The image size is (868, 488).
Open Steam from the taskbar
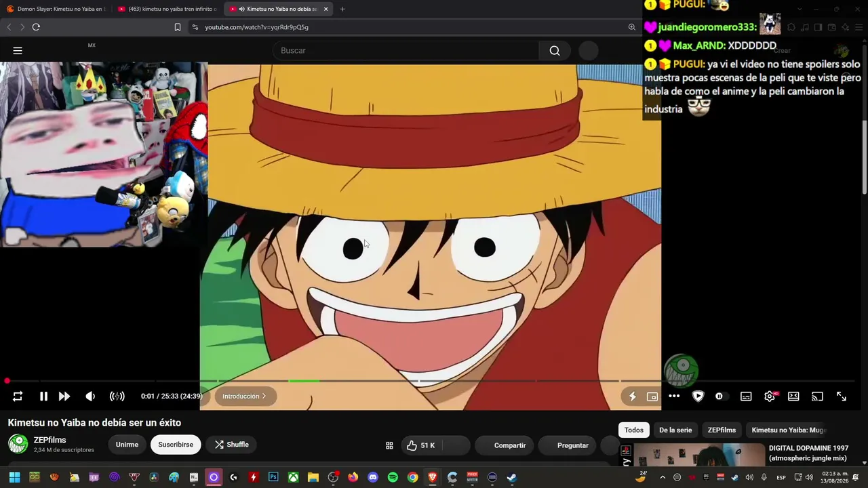coord(512,477)
